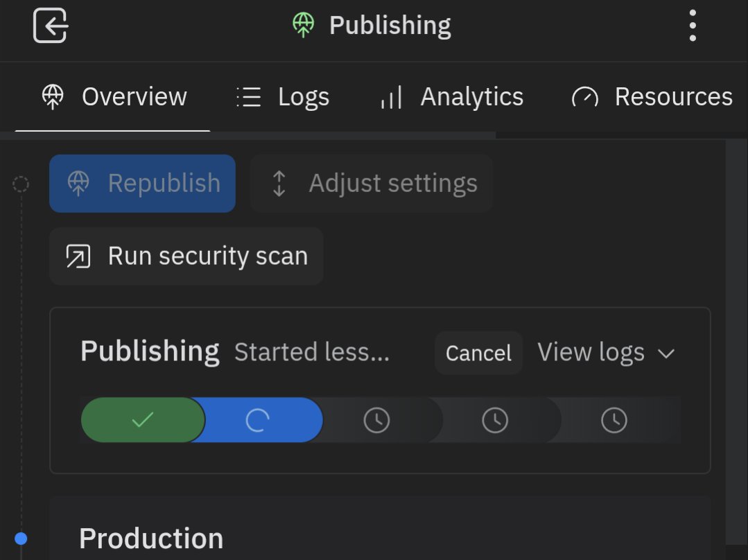
Task: Open the three-dot more options menu
Action: point(693,25)
